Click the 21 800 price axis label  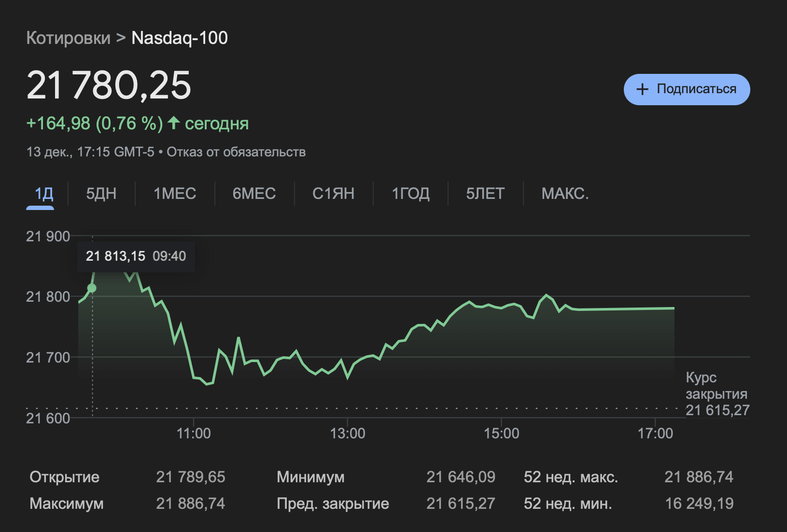point(48,297)
